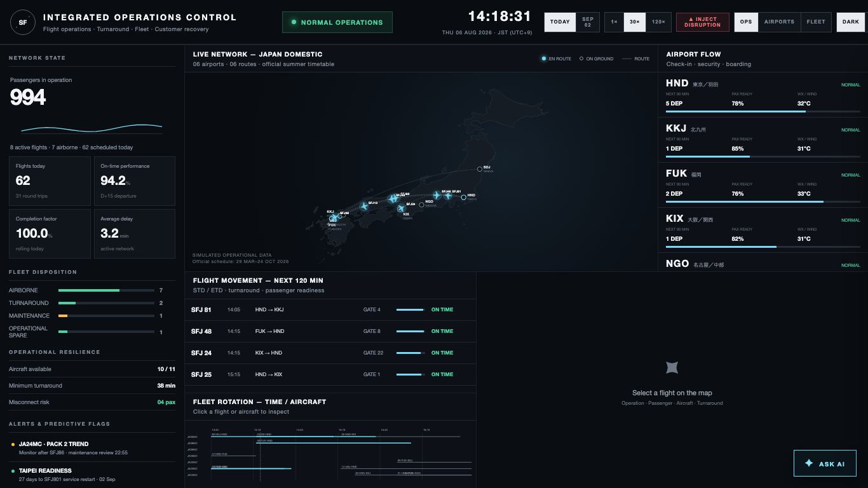Screen dimensions: 868x488
Task: Click the NGO Nagoya airport marker
Action: point(421,205)
